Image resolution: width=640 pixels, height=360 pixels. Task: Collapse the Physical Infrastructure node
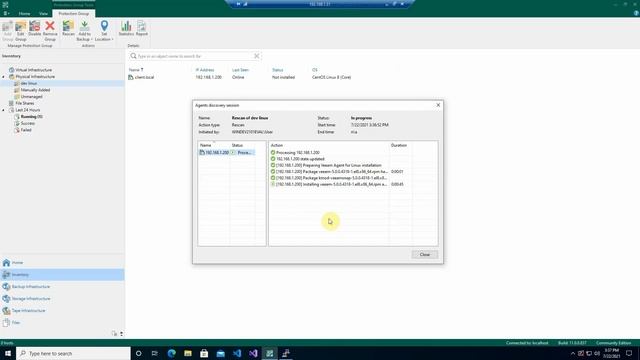(4, 77)
